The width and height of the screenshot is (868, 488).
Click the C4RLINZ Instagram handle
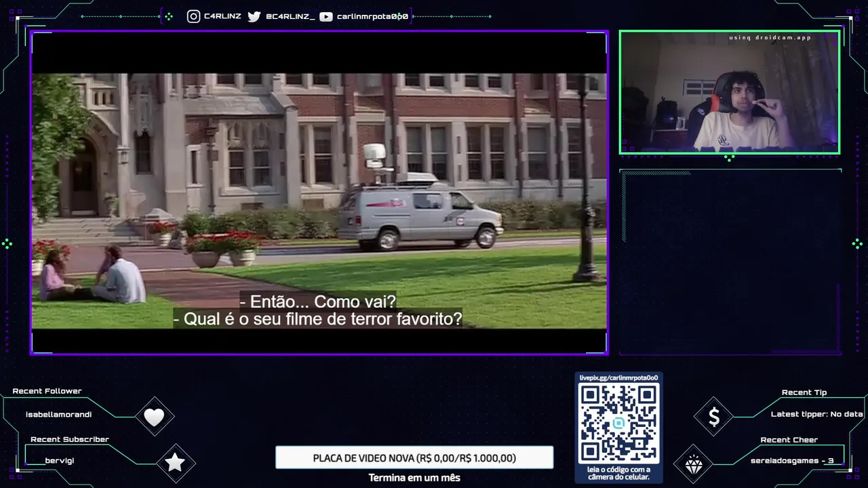(222, 16)
